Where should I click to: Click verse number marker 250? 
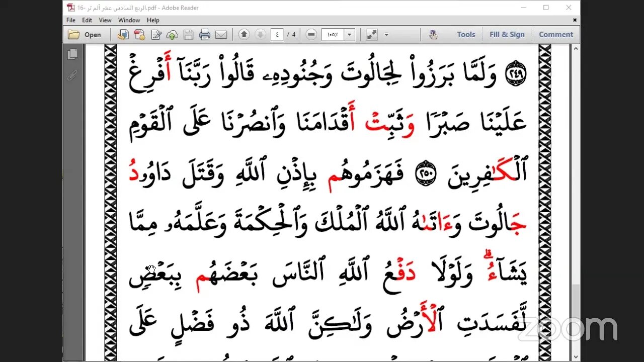(426, 172)
